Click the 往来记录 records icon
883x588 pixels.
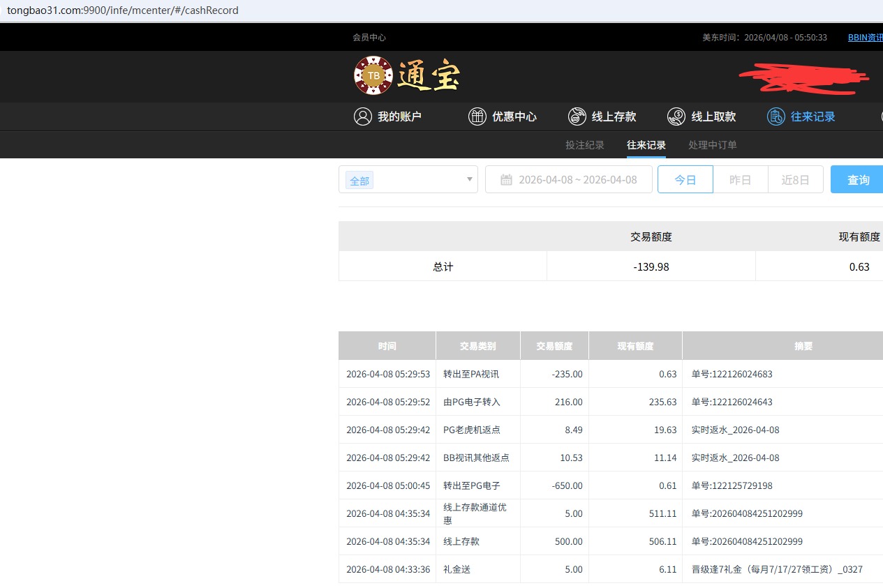click(x=776, y=116)
